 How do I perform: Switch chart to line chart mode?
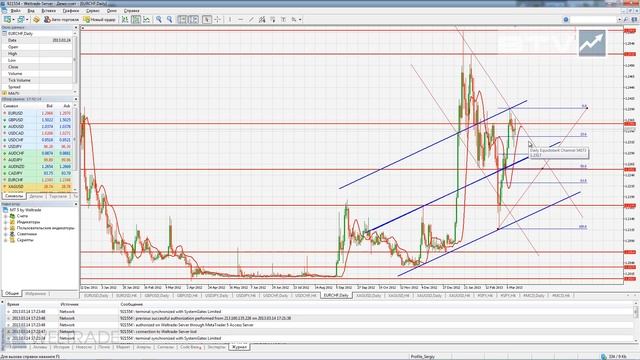pyautogui.click(x=147, y=19)
